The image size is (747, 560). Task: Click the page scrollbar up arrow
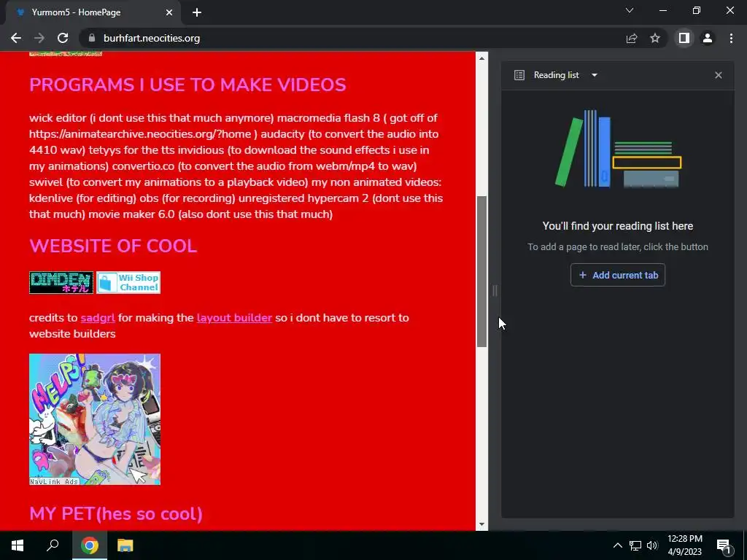481,58
